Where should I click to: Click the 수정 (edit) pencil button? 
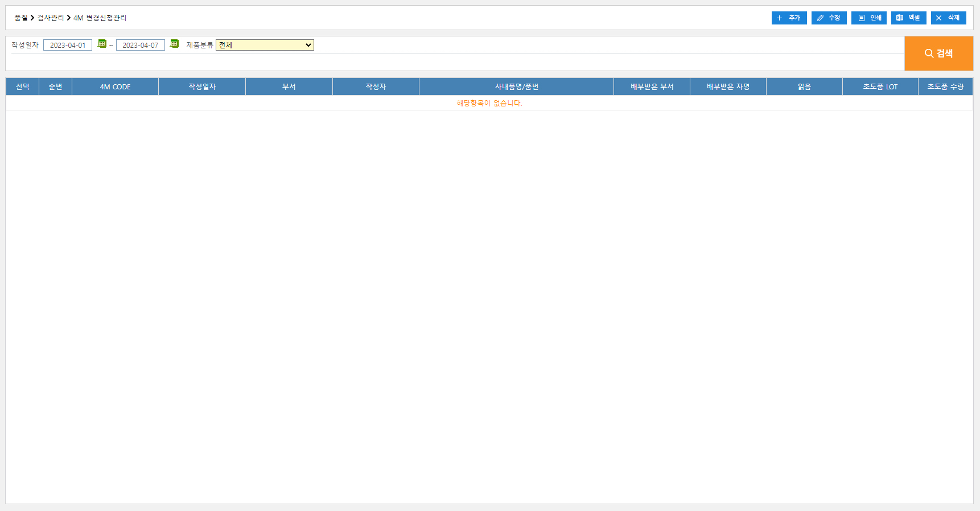[x=829, y=18]
